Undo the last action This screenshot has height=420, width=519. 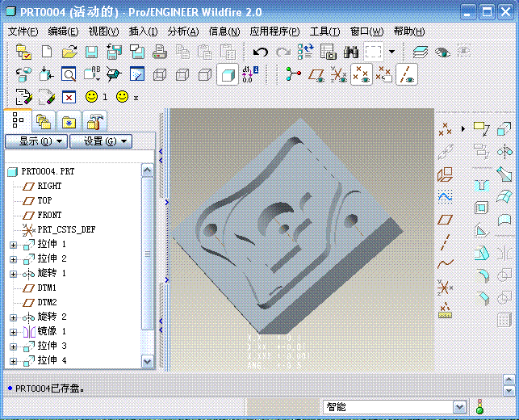tap(261, 52)
